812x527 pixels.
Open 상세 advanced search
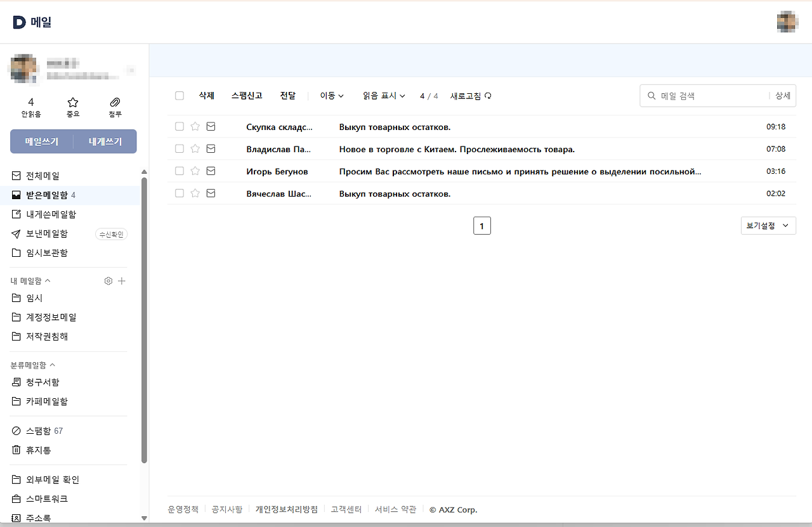tap(783, 96)
